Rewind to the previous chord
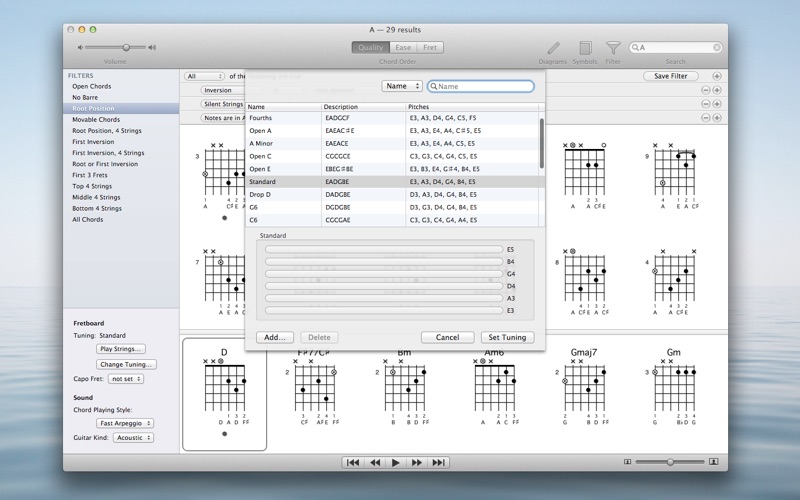 tap(374, 462)
